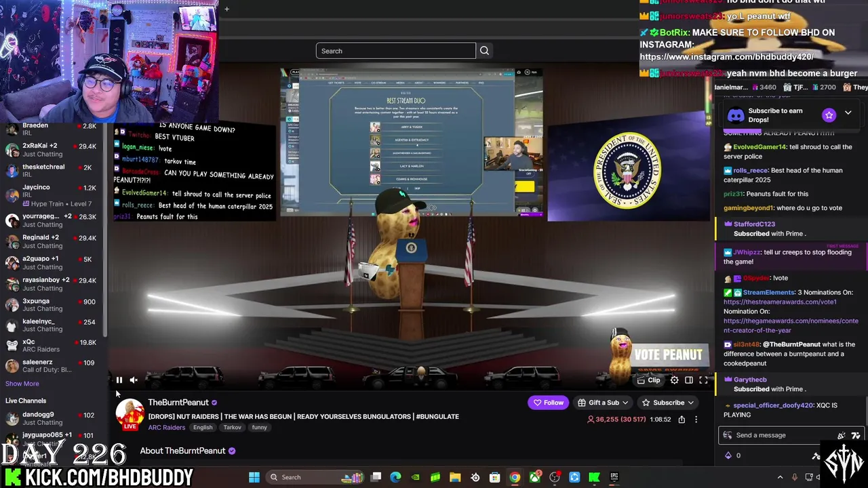Click the left sidebar scrollbar
The image size is (868, 488).
105,230
